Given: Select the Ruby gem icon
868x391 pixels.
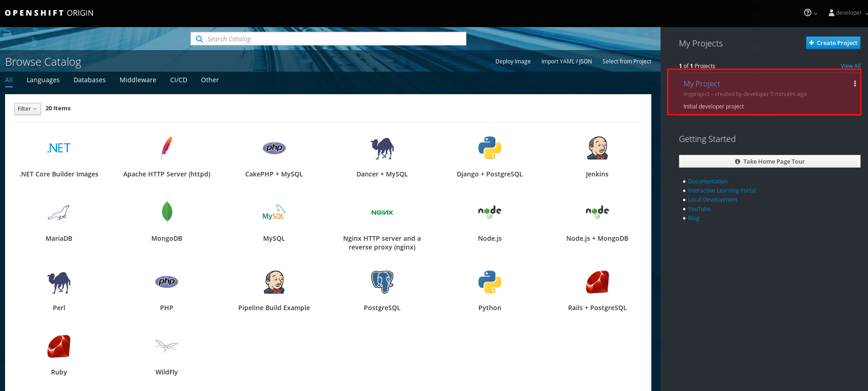Looking at the screenshot, I should click(x=59, y=346).
